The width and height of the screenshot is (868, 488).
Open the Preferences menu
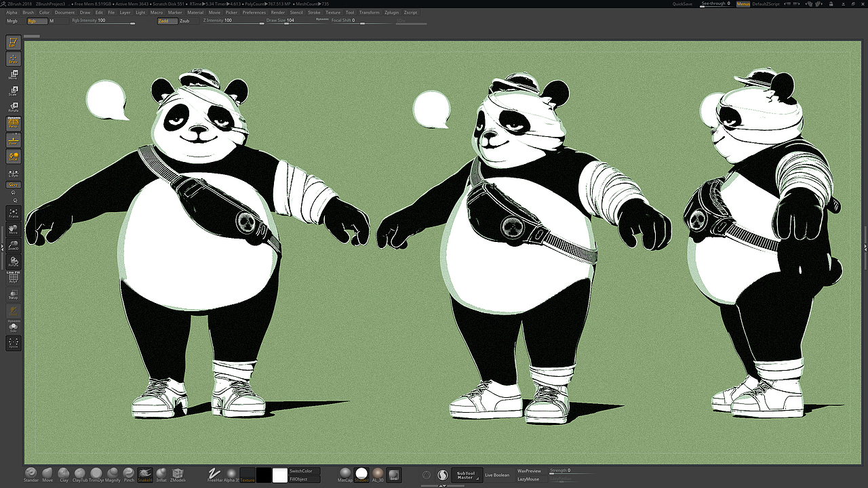click(254, 12)
